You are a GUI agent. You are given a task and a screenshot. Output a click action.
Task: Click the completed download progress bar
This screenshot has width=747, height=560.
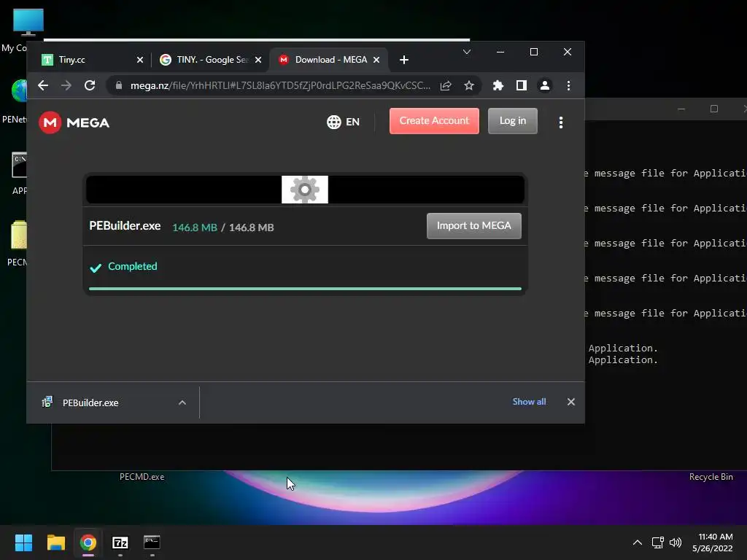(305, 289)
